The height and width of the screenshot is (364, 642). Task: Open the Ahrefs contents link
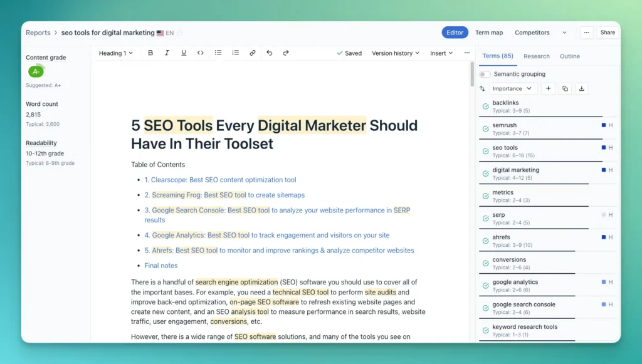coord(279,251)
